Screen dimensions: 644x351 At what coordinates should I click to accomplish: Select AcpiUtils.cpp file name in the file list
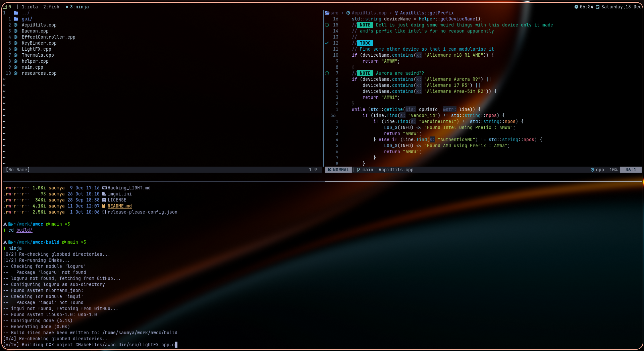click(39, 25)
